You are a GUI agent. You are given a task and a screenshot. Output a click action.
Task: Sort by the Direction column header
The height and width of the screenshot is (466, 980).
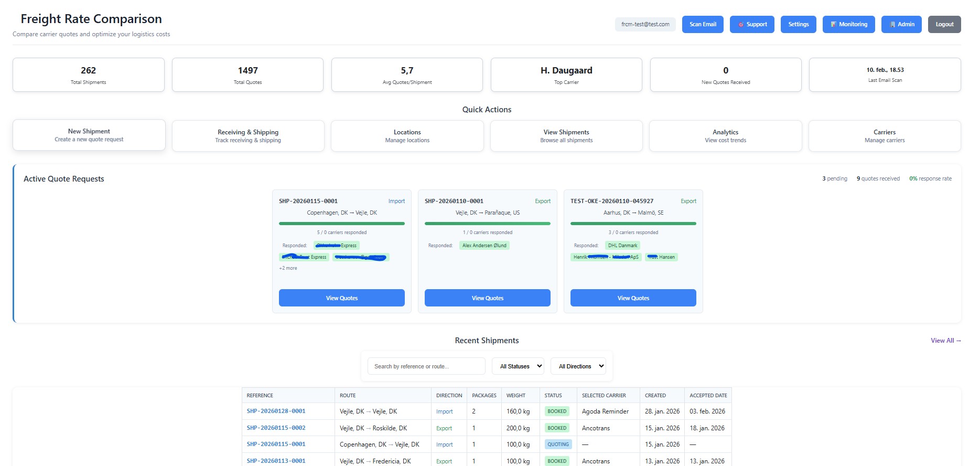(x=449, y=395)
